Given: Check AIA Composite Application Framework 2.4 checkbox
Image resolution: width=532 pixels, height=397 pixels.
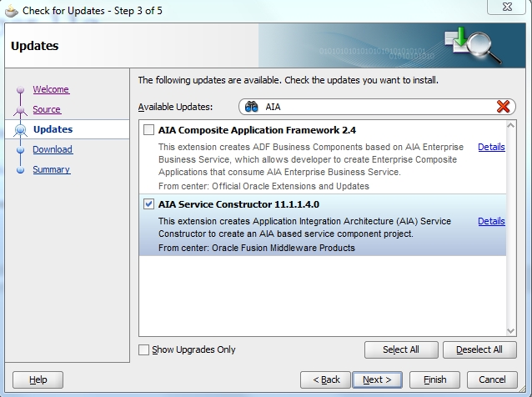Looking at the screenshot, I should (148, 130).
